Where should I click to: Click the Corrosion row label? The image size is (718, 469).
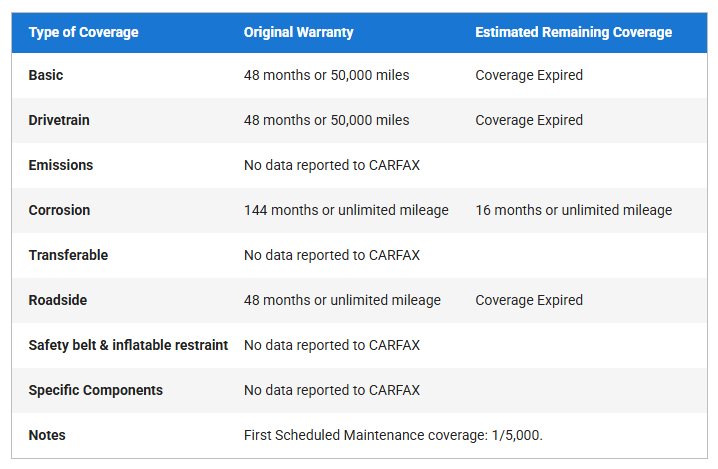point(59,210)
